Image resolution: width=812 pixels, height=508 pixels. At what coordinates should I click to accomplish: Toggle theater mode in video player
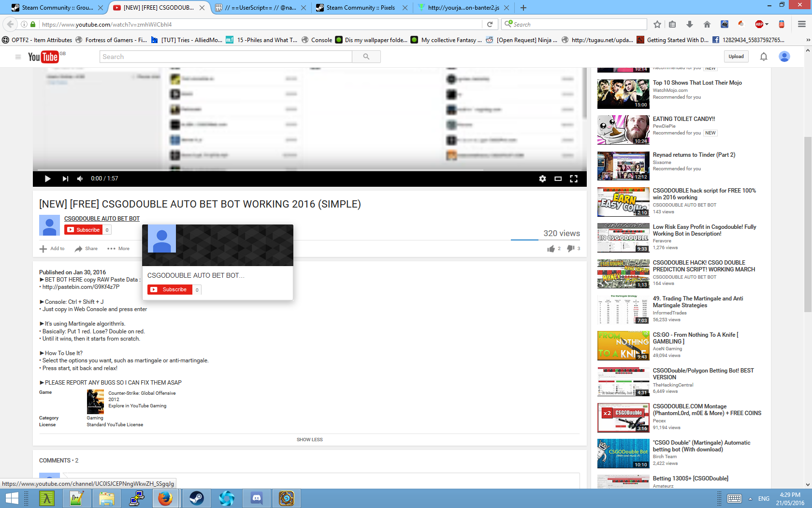[558, 179]
